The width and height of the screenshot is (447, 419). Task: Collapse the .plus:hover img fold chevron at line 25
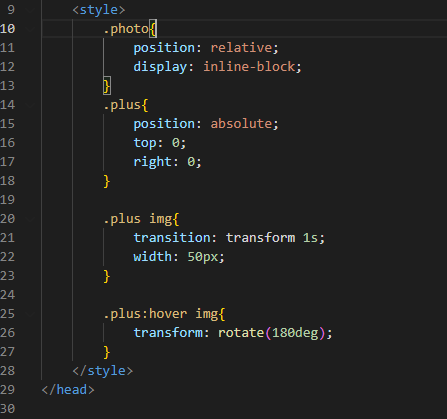(x=30, y=314)
